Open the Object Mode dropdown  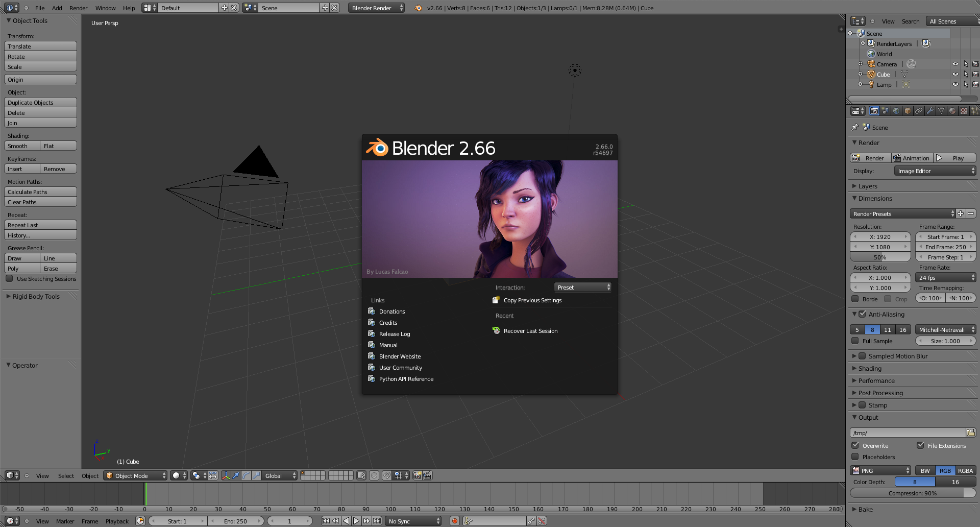point(135,475)
